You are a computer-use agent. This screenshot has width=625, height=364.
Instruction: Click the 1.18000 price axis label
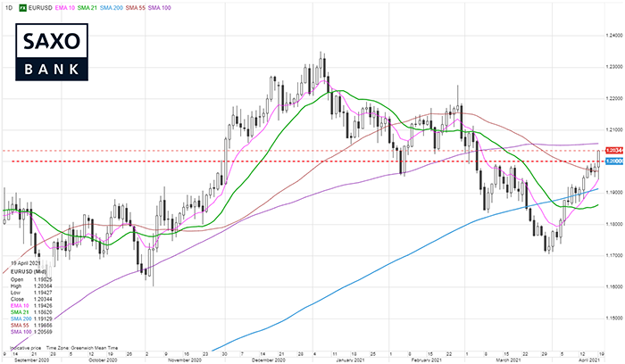(x=614, y=224)
